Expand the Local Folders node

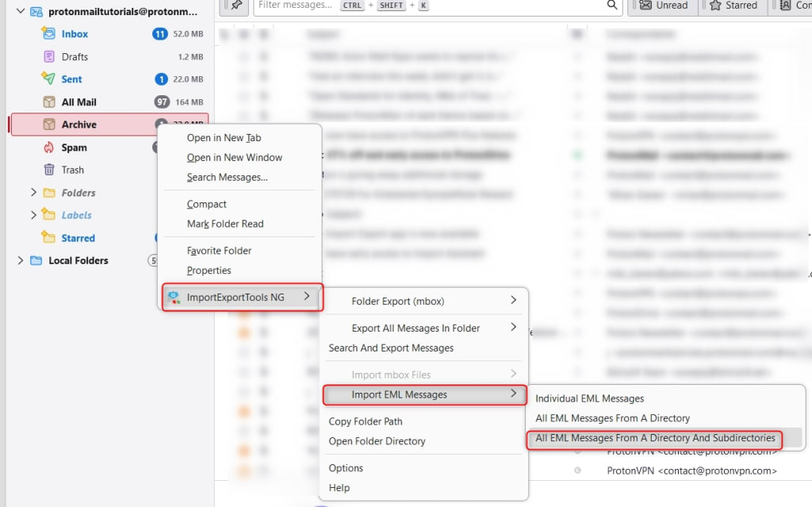coord(20,260)
